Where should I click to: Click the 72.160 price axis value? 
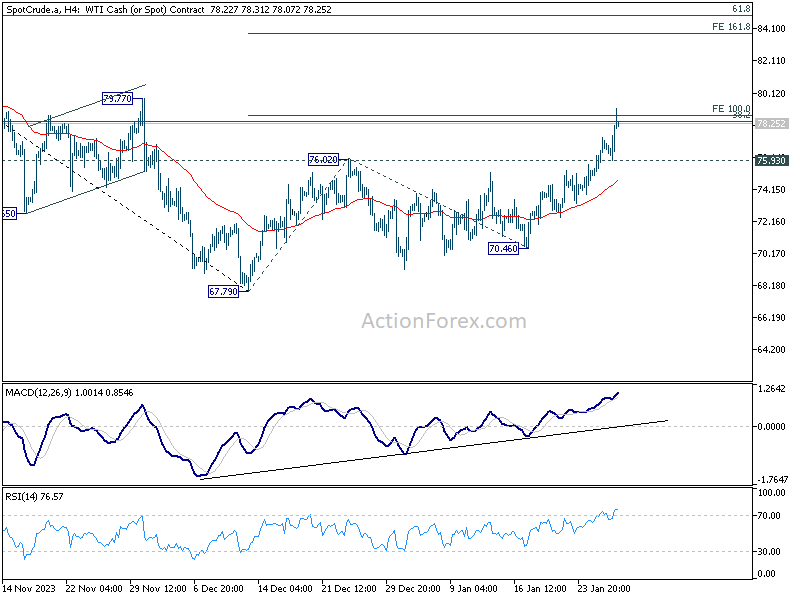click(x=771, y=221)
